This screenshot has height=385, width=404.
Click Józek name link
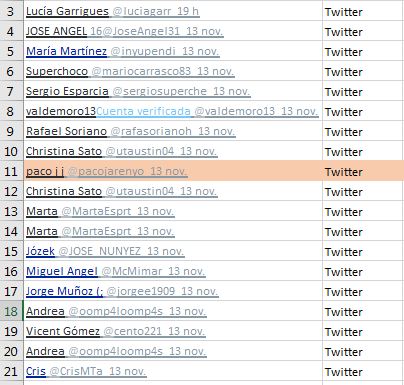pos(40,251)
